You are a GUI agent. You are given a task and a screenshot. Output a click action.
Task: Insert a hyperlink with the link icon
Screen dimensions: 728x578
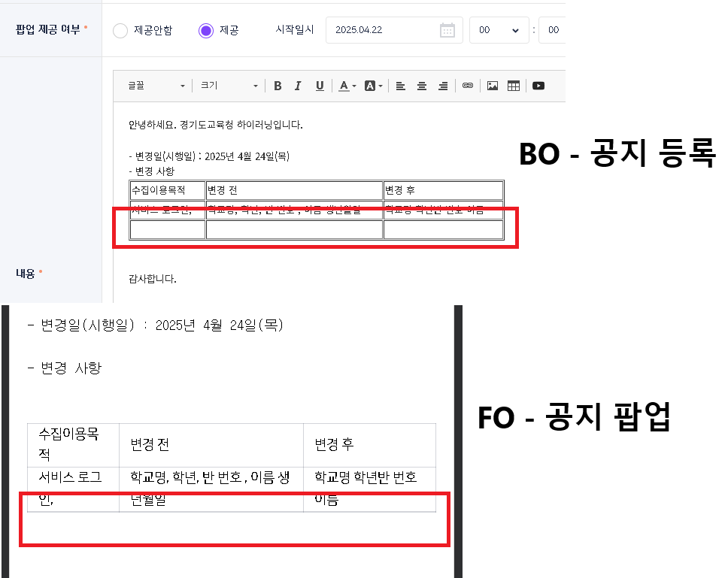pyautogui.click(x=468, y=86)
